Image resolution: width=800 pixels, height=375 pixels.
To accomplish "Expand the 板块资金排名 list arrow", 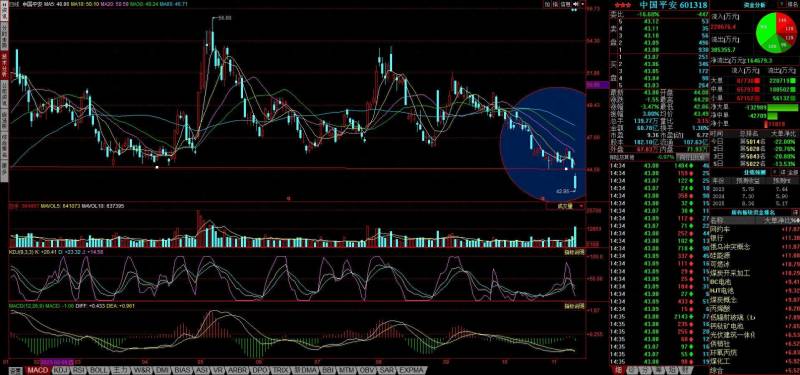I will point(795,212).
